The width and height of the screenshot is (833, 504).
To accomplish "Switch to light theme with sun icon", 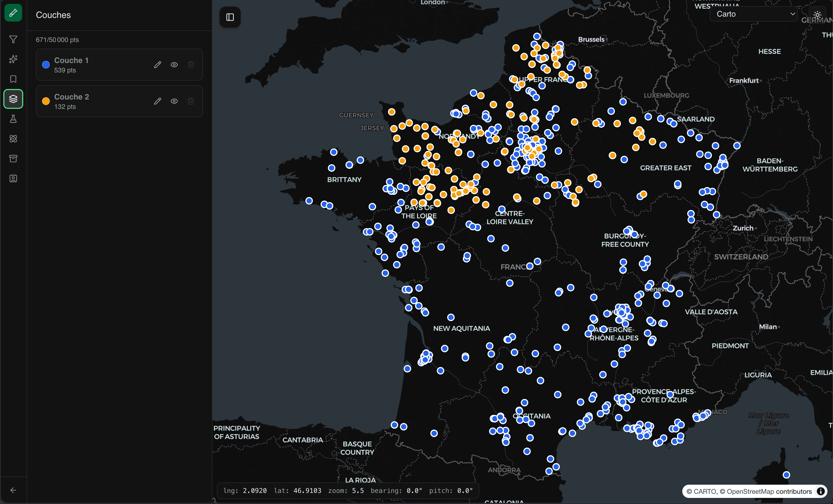I will (x=818, y=15).
